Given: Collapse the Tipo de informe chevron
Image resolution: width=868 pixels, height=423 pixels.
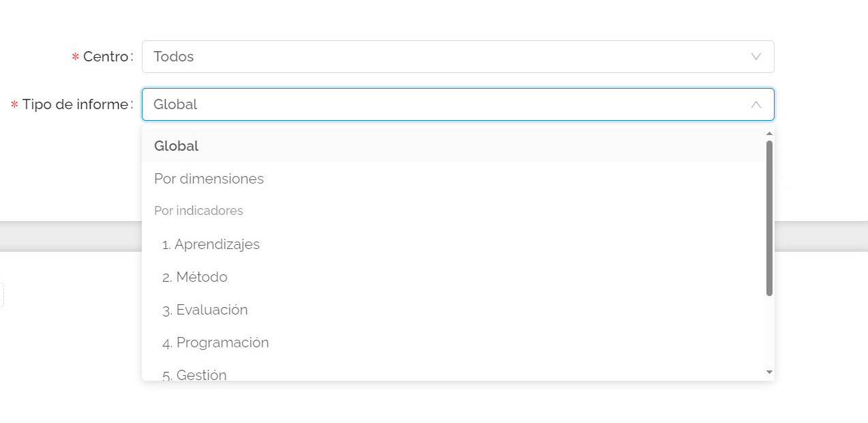Looking at the screenshot, I should click(x=755, y=104).
